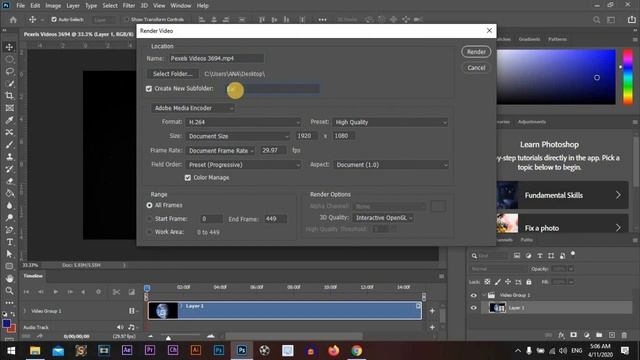This screenshot has height=360, width=640.
Task: Select the Paint Bucket tool
Action: click(x=9, y=193)
